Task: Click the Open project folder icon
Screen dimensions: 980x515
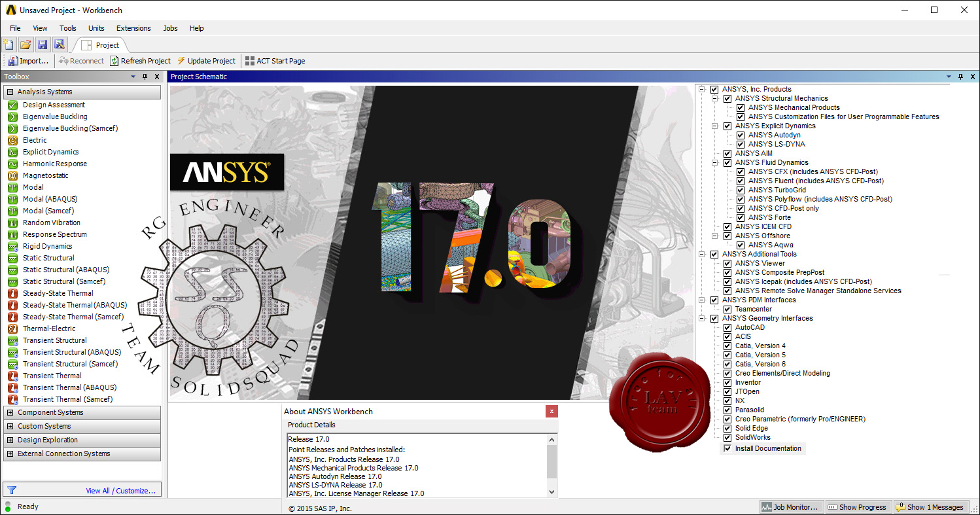Action: pyautogui.click(x=26, y=44)
